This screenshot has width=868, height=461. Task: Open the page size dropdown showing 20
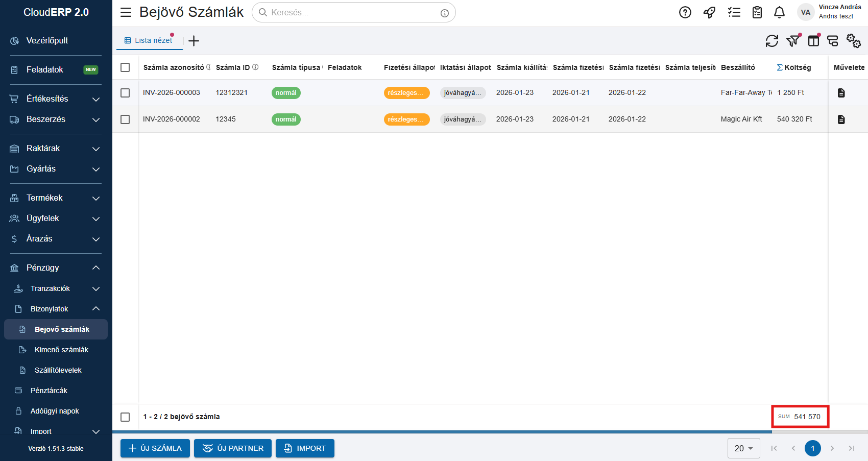(x=743, y=448)
